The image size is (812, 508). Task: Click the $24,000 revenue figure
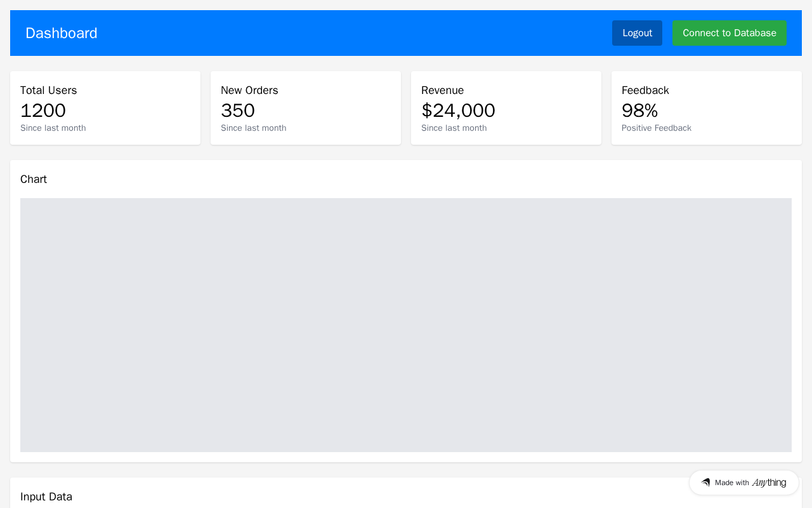(x=458, y=110)
